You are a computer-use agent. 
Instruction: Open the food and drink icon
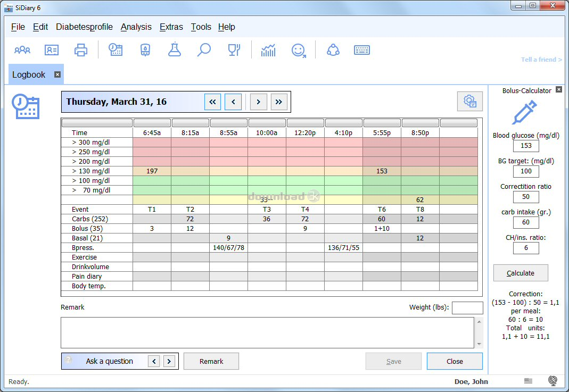pos(234,51)
